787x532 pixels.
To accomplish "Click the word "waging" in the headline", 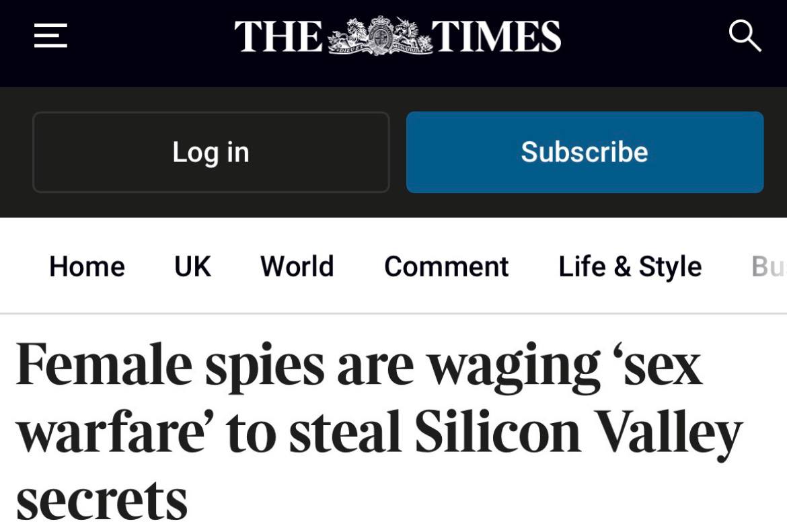I will pos(513,367).
